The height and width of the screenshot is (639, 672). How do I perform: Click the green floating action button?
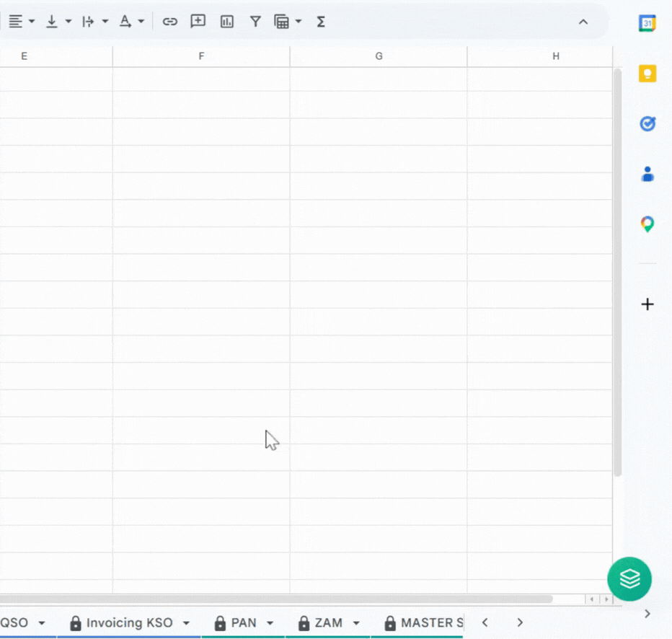coord(629,579)
